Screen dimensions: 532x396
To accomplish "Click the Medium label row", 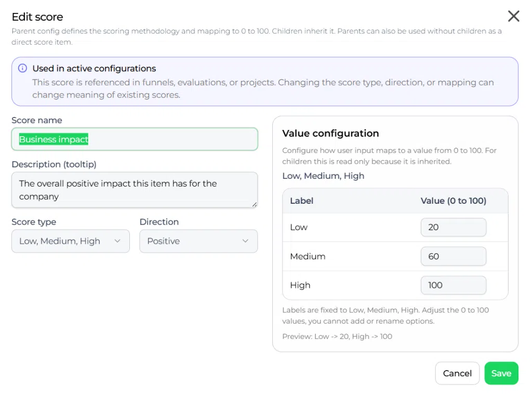I will [395, 256].
